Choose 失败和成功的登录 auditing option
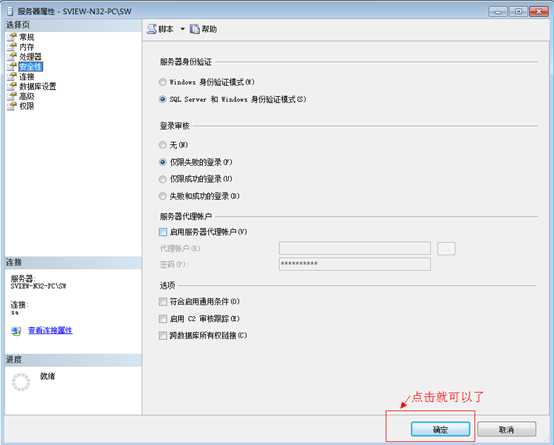This screenshot has height=445, width=554. 163,196
